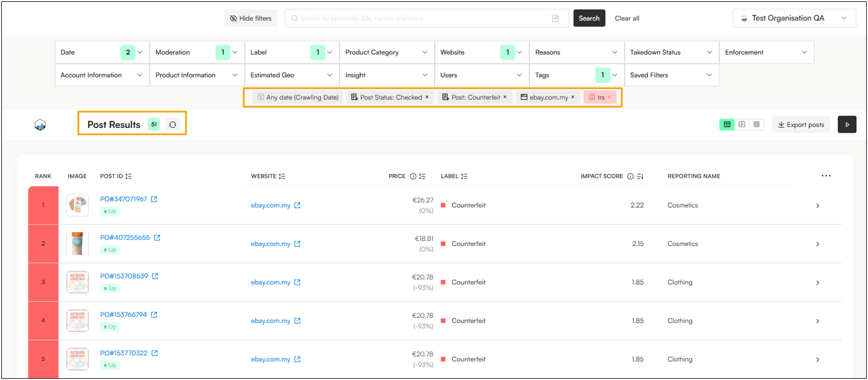Open the Website filter dropdown
The image size is (868, 380).
pyautogui.click(x=482, y=52)
